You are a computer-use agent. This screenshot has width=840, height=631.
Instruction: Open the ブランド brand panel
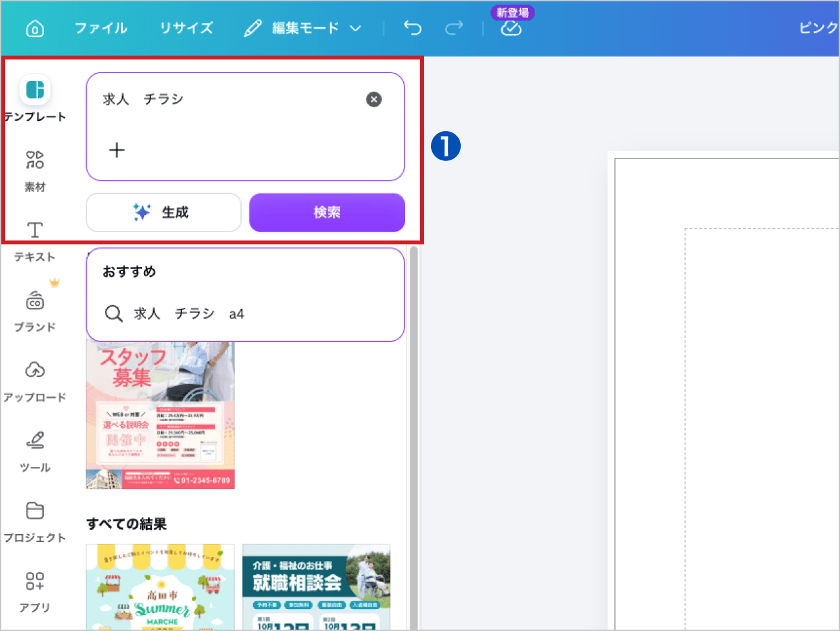click(x=35, y=311)
